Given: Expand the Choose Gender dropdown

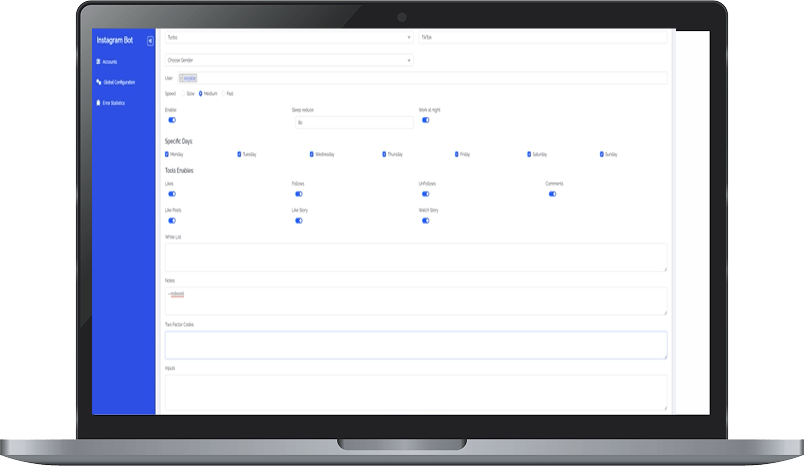Looking at the screenshot, I should tap(288, 60).
